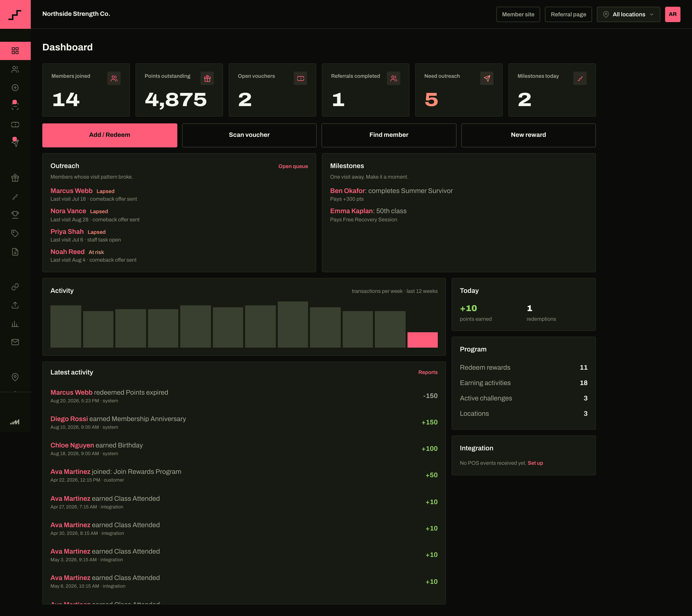Click Set up integration link
This screenshot has width=692, height=616.
pyautogui.click(x=535, y=463)
